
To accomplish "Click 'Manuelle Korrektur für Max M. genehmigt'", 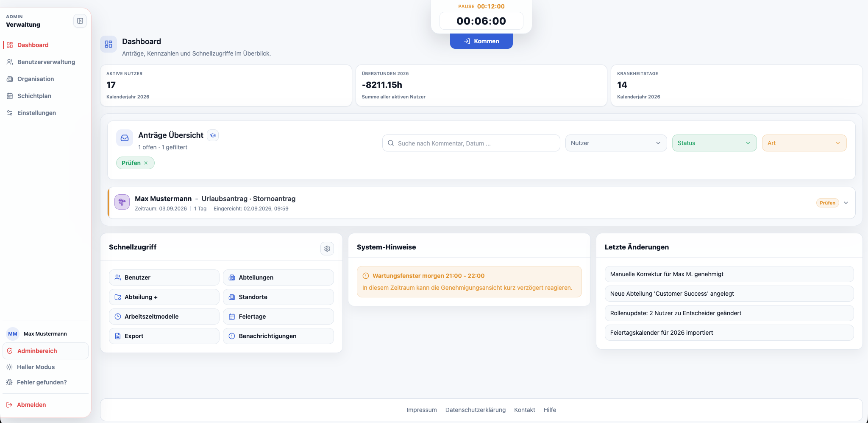I will (729, 274).
